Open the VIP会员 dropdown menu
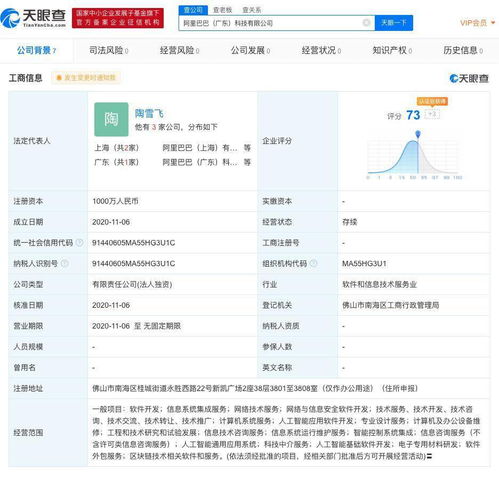Screen dimensions: 499x479 [x=477, y=23]
